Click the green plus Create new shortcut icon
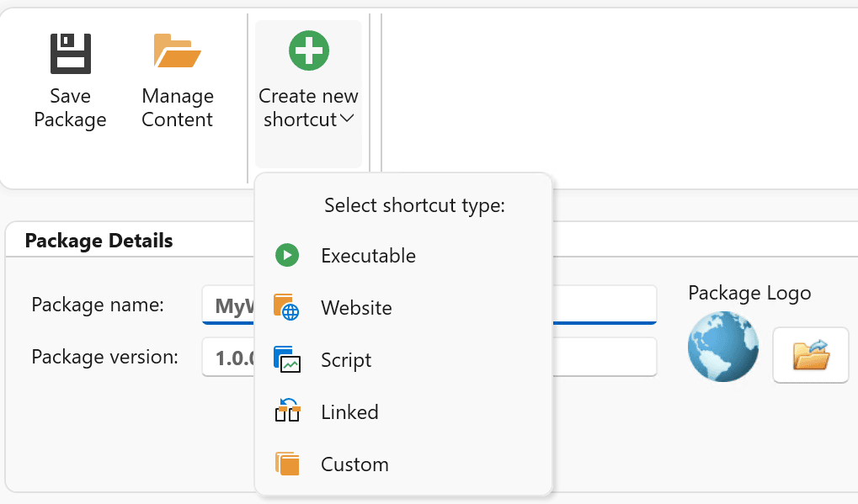The height and width of the screenshot is (504, 858). 308,50
